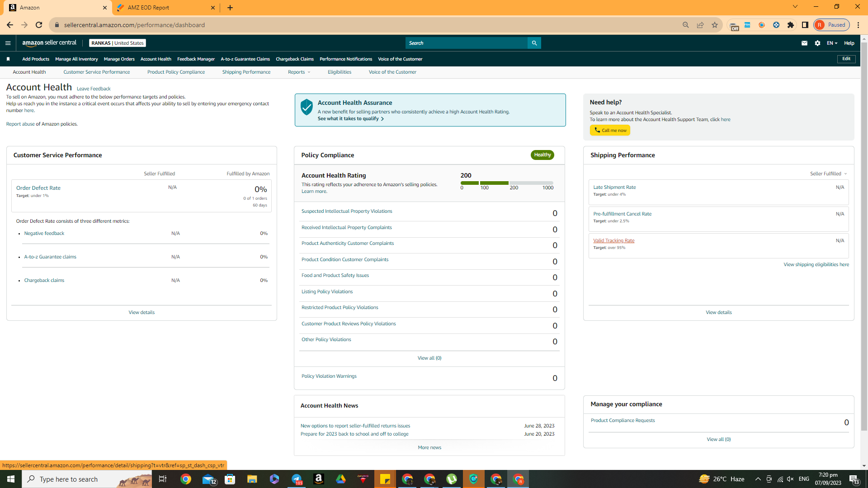
Task: Reload the page with the refresh icon
Action: tap(39, 25)
